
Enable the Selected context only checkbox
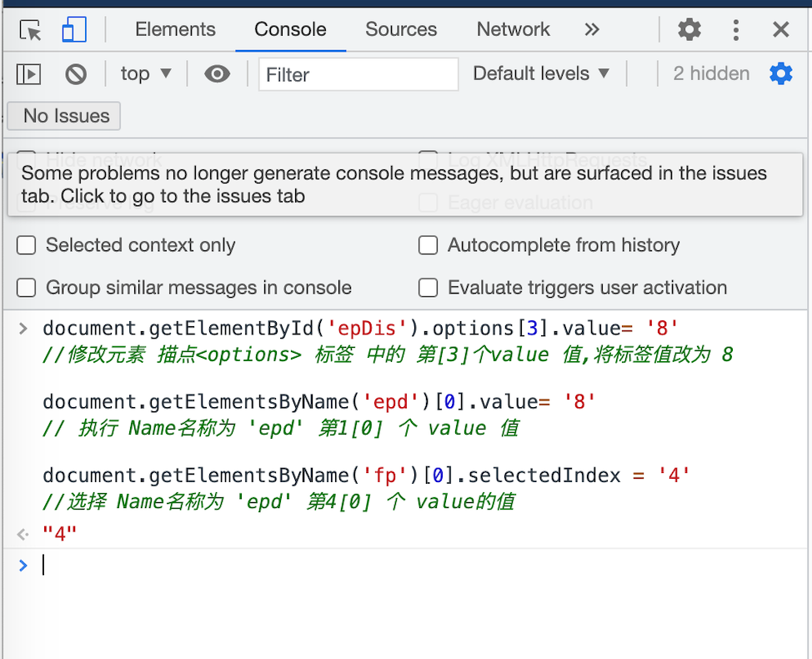click(x=28, y=245)
